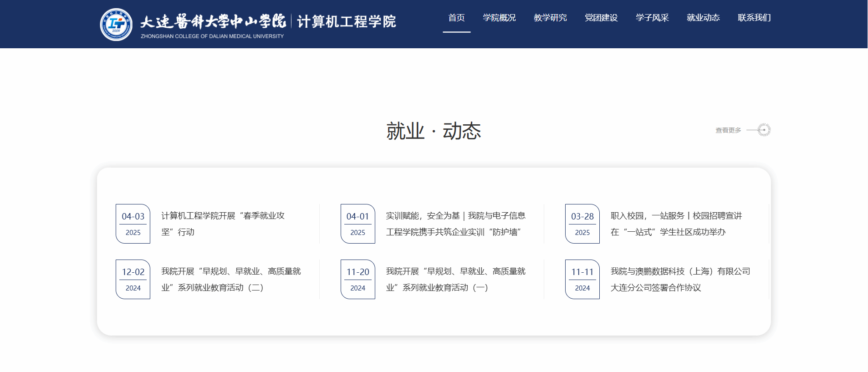Go to 教学研究 in the navigation bar
Image resolution: width=868 pixels, height=372 pixels.
[x=550, y=18]
